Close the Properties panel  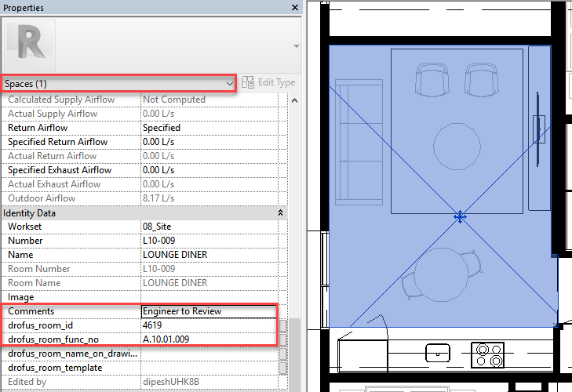tap(295, 8)
